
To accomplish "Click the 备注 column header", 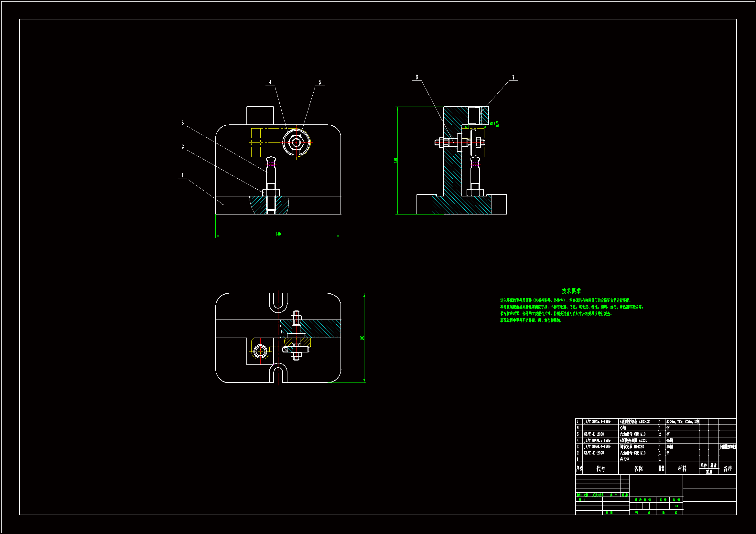I will point(728,468).
